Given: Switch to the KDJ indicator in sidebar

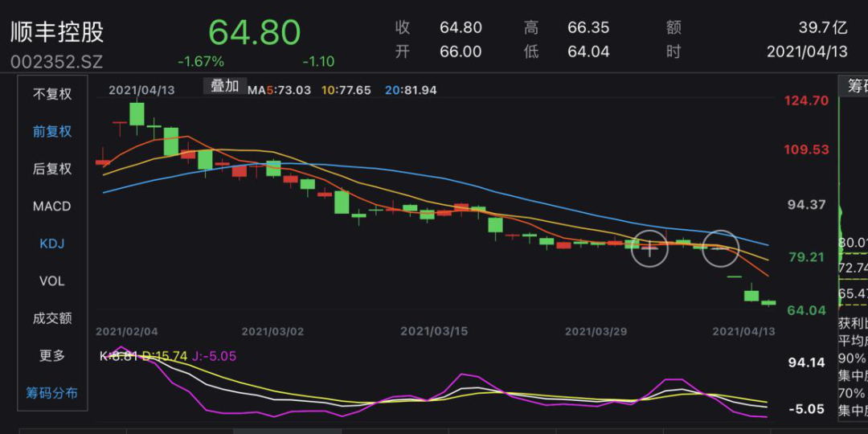Looking at the screenshot, I should [x=52, y=244].
